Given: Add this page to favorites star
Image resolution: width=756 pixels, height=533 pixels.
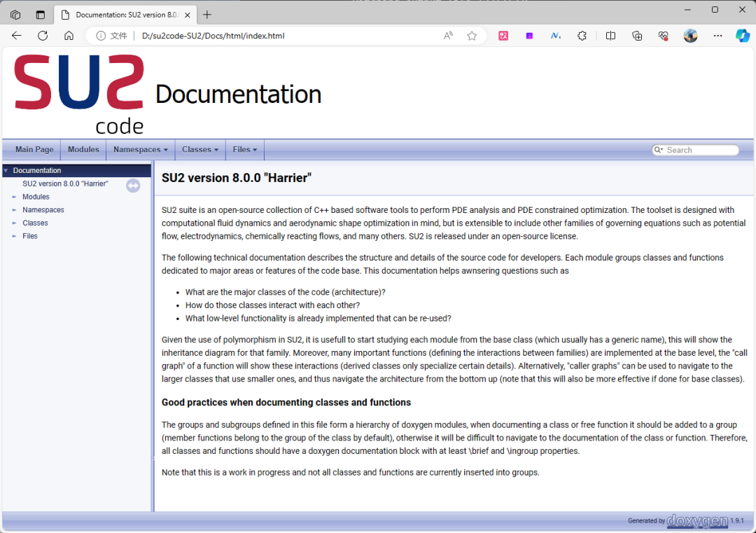Looking at the screenshot, I should point(472,36).
